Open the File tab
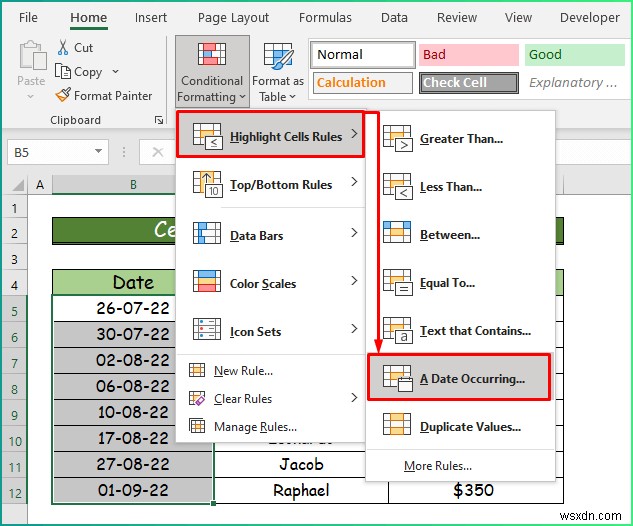Screen dimensions: 633x526 (28, 18)
